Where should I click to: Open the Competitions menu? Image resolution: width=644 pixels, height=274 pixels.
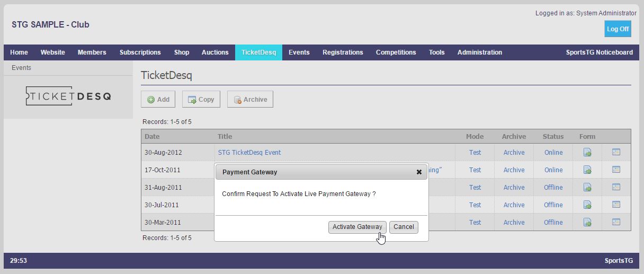[x=396, y=52]
